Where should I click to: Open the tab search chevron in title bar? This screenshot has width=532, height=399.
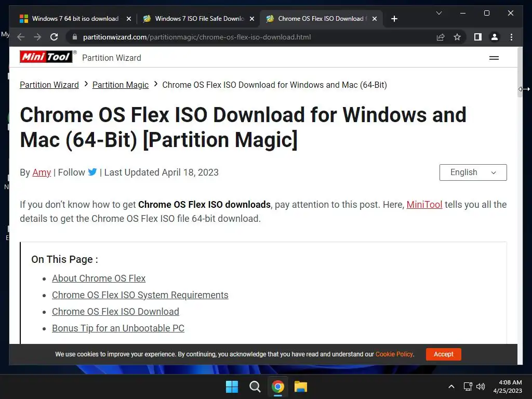pyautogui.click(x=438, y=13)
